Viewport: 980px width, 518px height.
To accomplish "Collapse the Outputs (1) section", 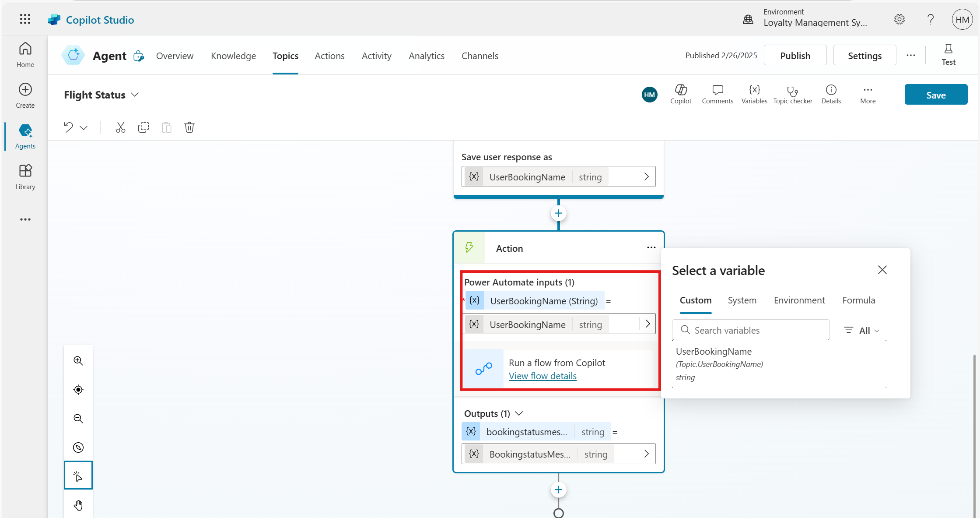I will pyautogui.click(x=519, y=413).
